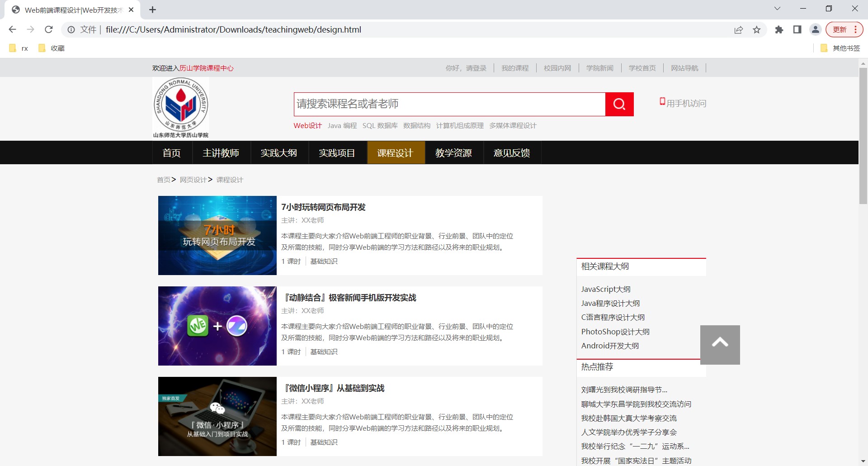Click breadcrumb 网页设计 link
The width and height of the screenshot is (868, 466).
pyautogui.click(x=193, y=180)
